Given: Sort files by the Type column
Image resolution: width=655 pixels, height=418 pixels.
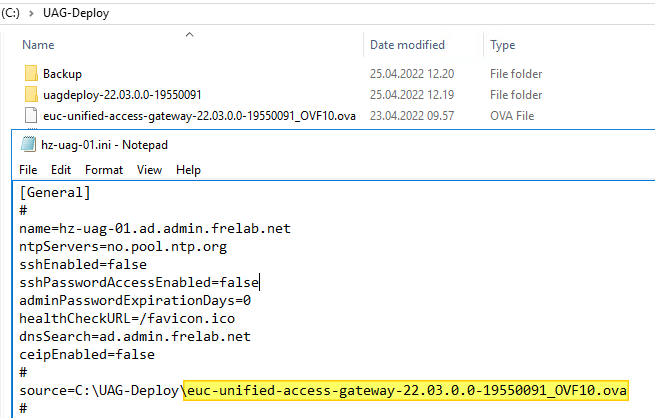Looking at the screenshot, I should 503,45.
